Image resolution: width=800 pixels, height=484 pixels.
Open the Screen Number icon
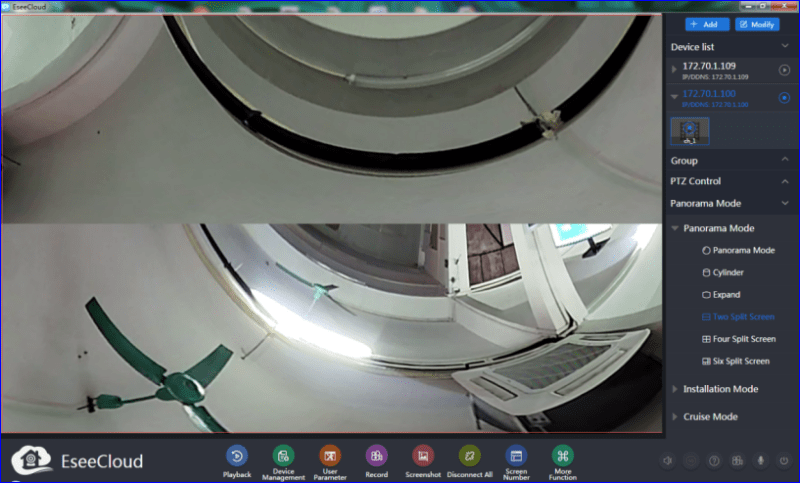click(516, 457)
